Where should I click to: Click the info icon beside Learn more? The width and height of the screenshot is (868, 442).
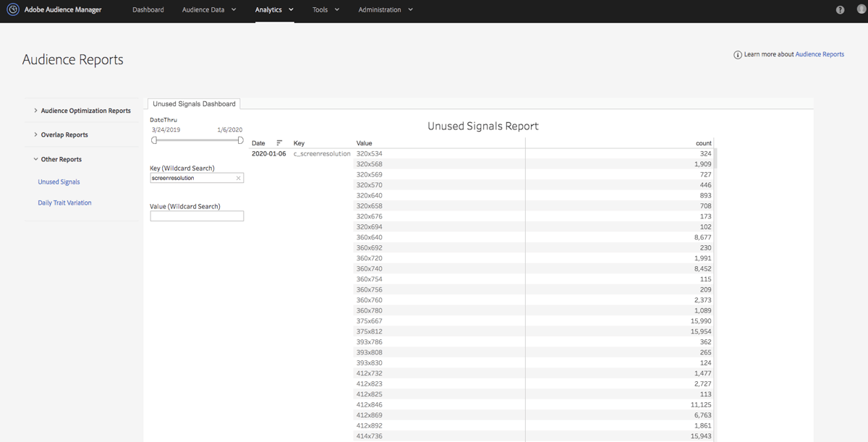pyautogui.click(x=737, y=54)
